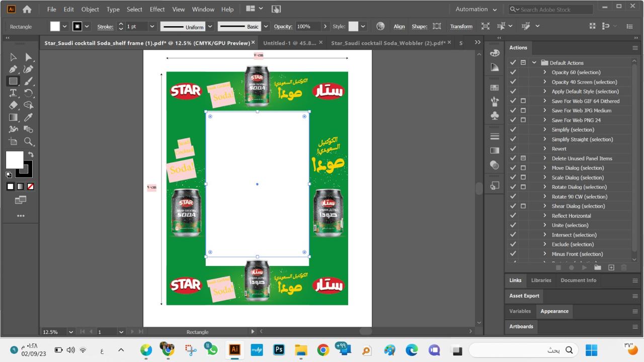This screenshot has height=362, width=644.
Task: Click the Transform link in control bar
Action: [x=461, y=27]
